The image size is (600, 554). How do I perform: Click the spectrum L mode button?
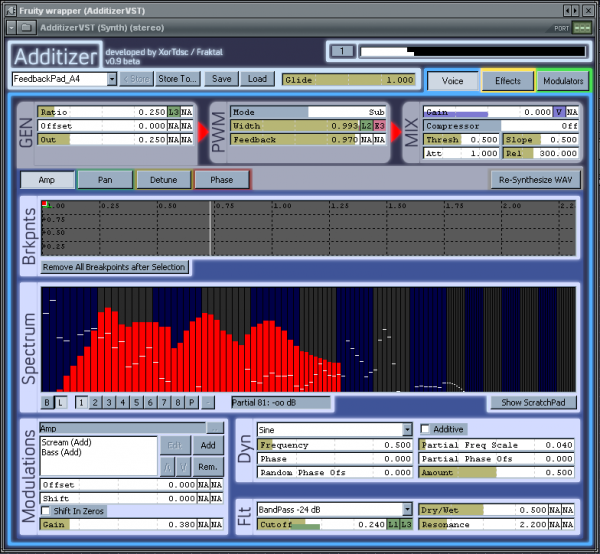(60, 402)
